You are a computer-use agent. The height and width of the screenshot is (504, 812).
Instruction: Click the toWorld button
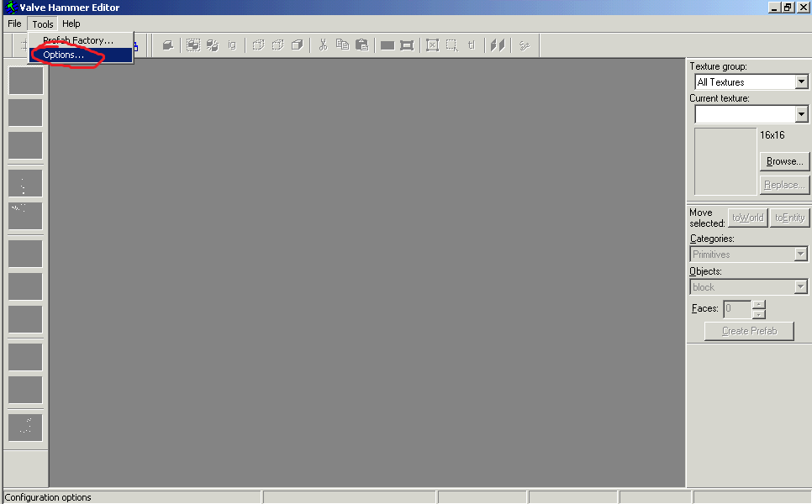pos(748,218)
